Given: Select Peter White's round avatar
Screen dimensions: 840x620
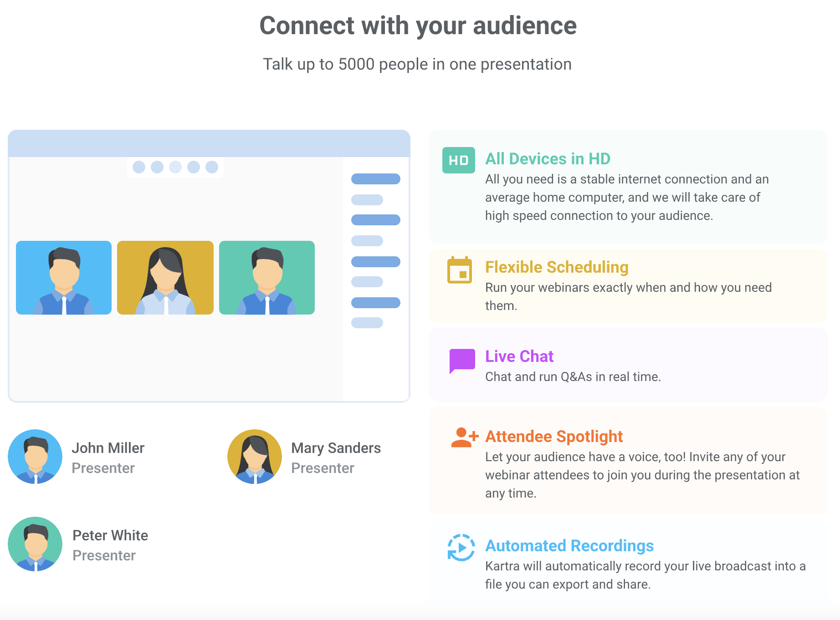Looking at the screenshot, I should point(35,544).
